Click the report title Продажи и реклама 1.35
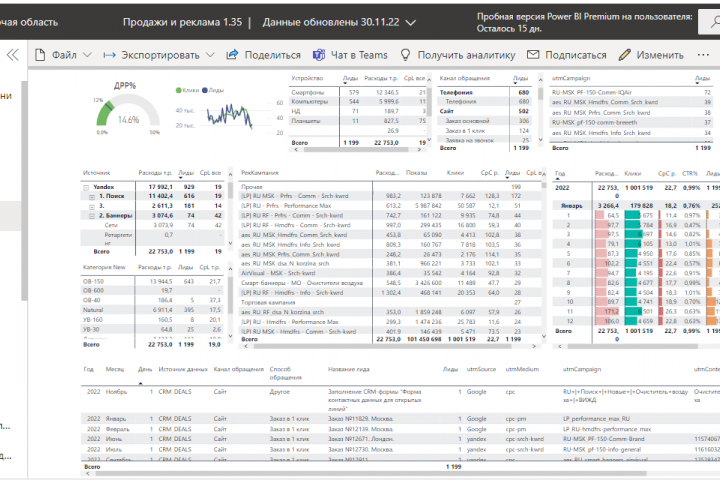720x480 pixels. [x=182, y=22]
